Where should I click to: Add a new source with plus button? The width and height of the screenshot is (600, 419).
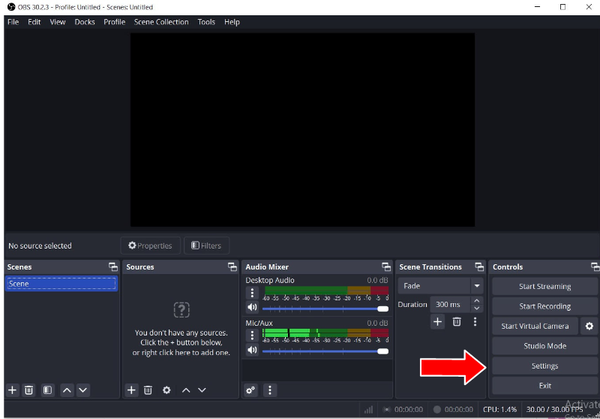pos(131,390)
